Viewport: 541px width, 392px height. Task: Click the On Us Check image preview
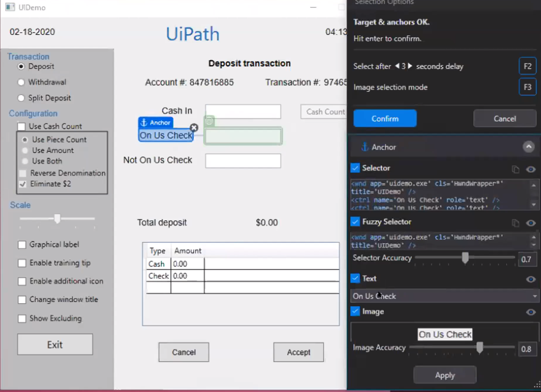pos(445,334)
